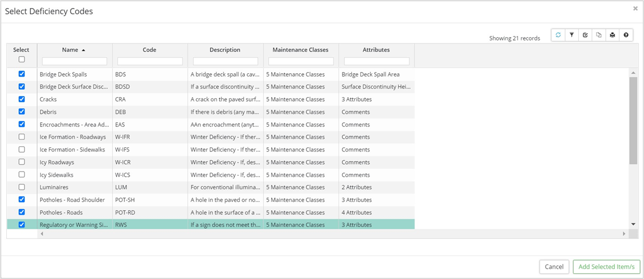Click the Luminaires description cell
Image resolution: width=644 pixels, height=279 pixels.
click(226, 187)
